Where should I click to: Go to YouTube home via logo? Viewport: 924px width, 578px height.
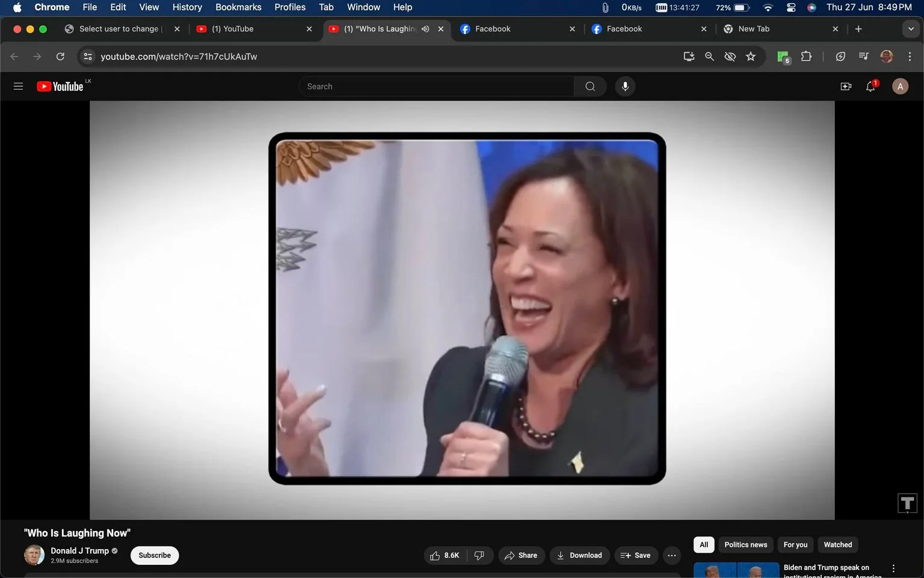[x=60, y=86]
